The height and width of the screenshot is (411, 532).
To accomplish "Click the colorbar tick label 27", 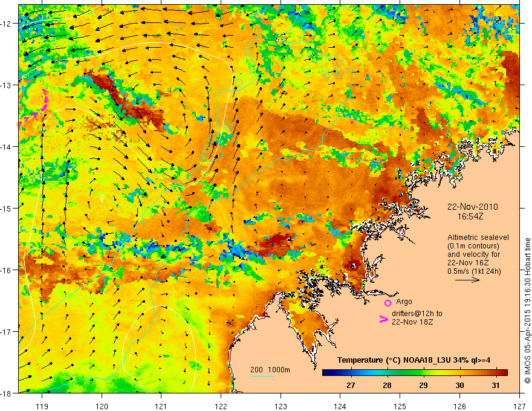I will pos(351,386).
